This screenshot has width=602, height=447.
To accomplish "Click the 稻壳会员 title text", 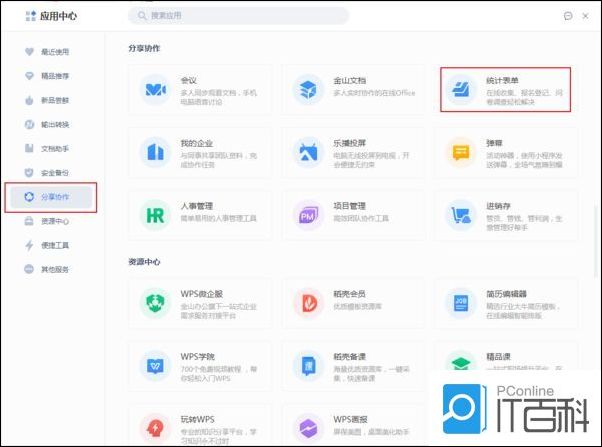I will (x=349, y=294).
